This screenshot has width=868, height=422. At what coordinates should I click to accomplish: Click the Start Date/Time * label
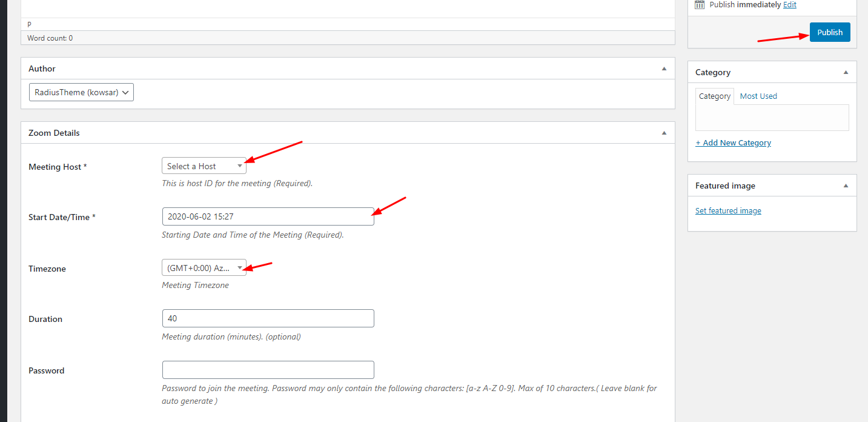tap(62, 217)
